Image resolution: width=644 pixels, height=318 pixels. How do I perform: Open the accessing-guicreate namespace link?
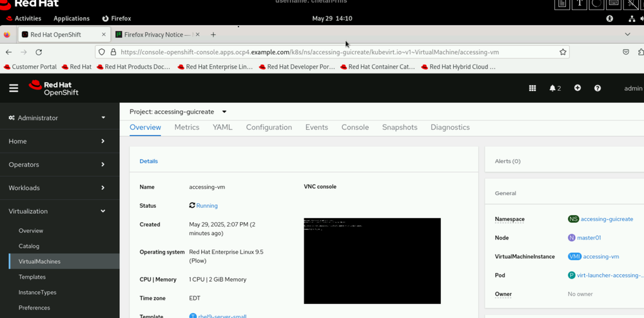(607, 220)
